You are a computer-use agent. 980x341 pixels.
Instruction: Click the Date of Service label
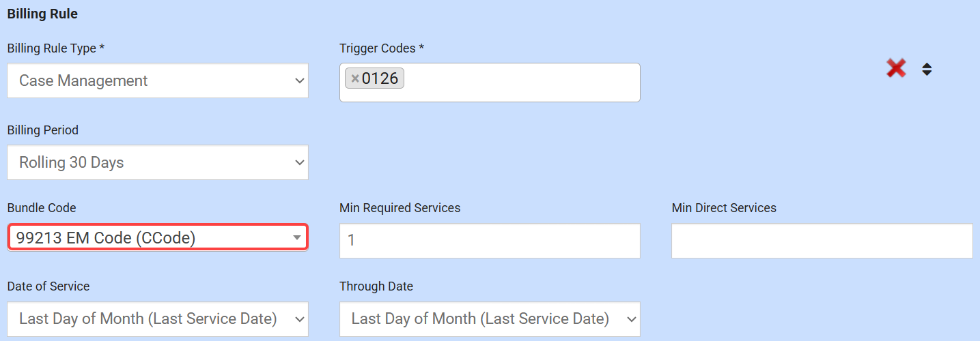[x=48, y=286]
